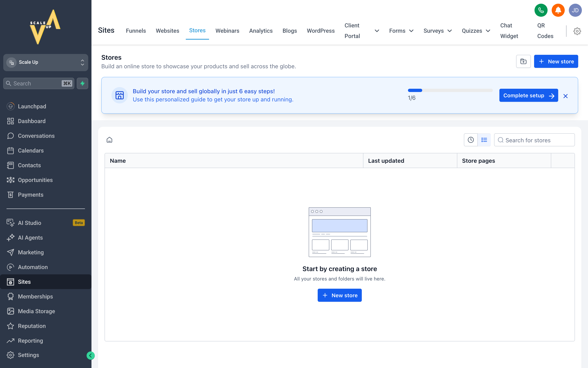This screenshot has width=588, height=368.
Task: Click the empty store illustration
Action: point(340,232)
